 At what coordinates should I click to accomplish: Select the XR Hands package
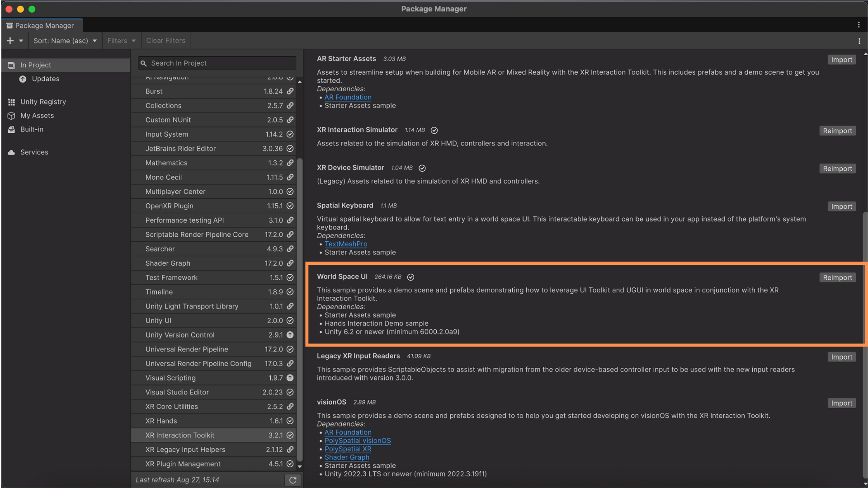click(x=214, y=421)
